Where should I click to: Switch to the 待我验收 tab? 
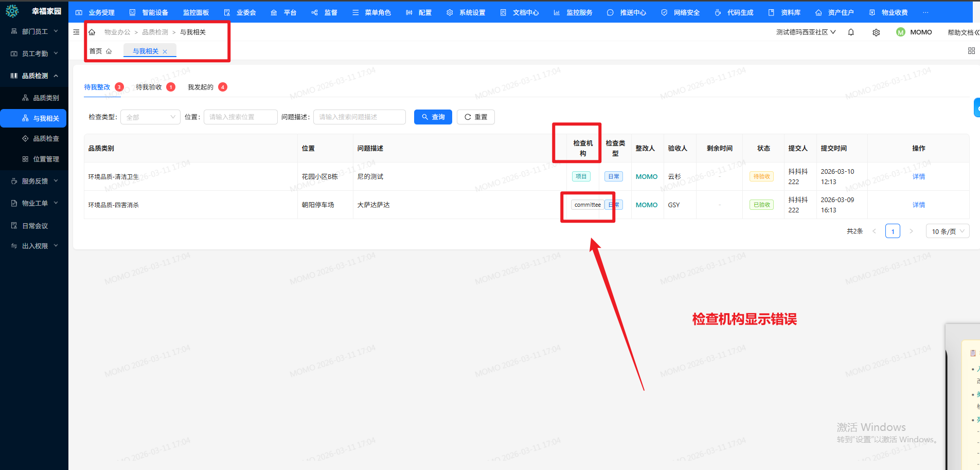coord(149,87)
